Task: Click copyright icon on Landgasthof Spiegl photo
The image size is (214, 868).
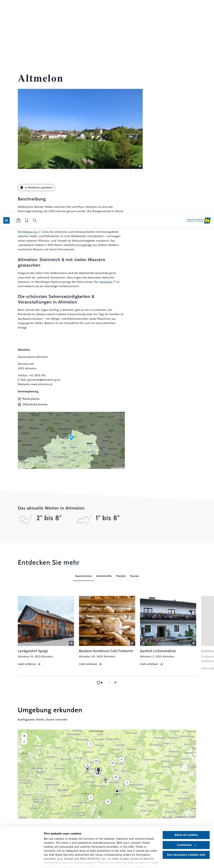Action: [x=71, y=643]
